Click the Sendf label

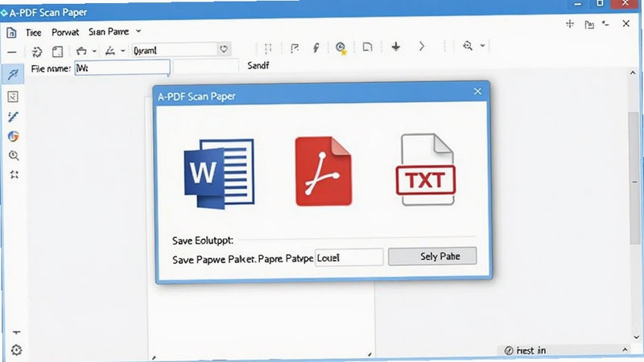[258, 66]
